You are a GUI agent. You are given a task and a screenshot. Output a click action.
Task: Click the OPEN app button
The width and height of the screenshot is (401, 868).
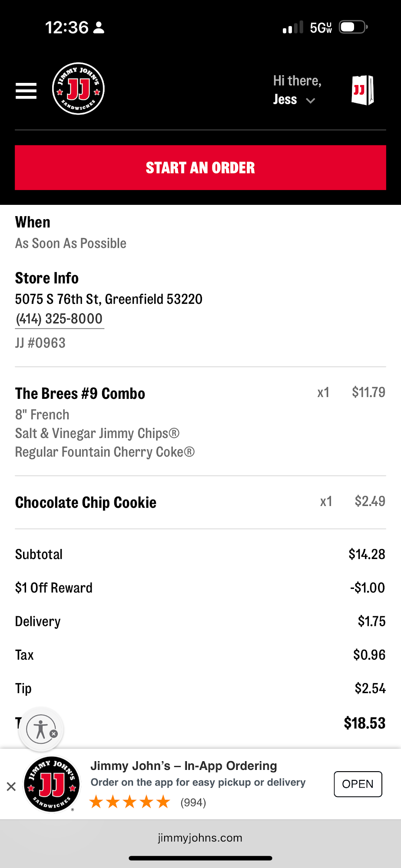[x=358, y=784]
